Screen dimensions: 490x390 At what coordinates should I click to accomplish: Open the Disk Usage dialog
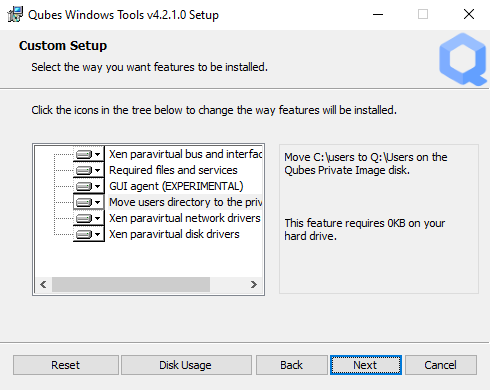186,365
